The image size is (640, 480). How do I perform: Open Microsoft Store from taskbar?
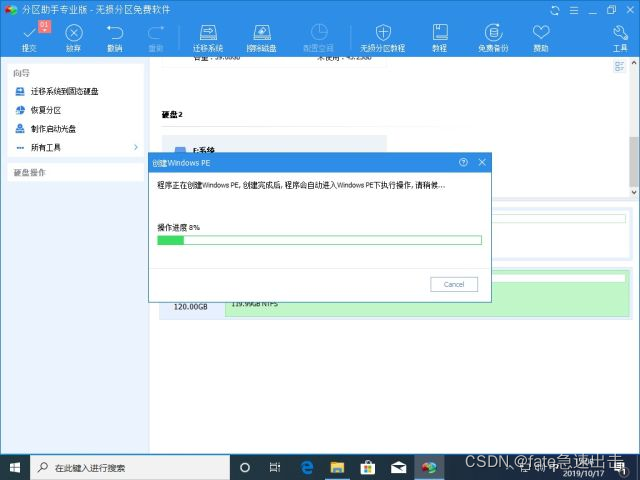coord(368,467)
